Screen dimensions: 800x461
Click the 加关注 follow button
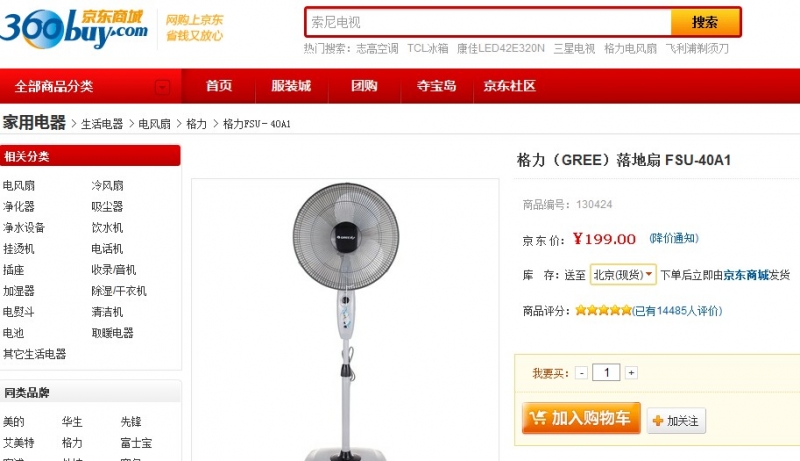[676, 421]
